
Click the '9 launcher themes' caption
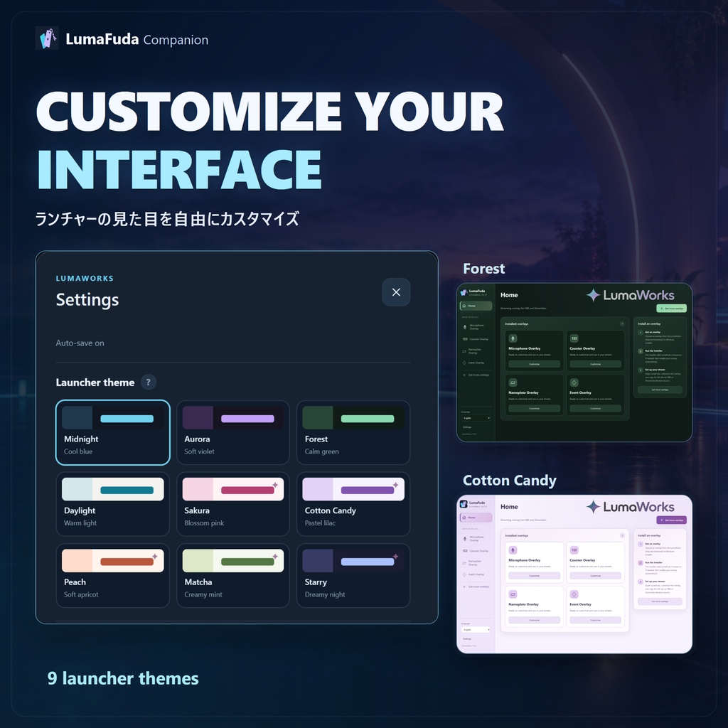click(x=123, y=678)
